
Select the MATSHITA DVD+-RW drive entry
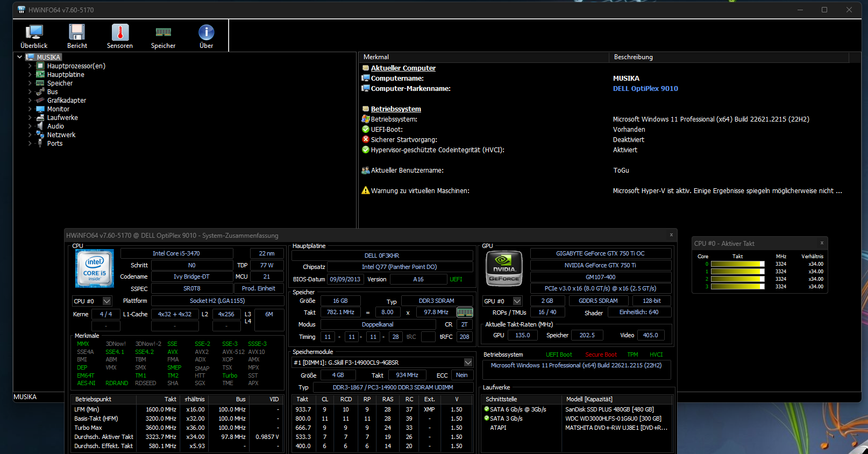coord(616,428)
